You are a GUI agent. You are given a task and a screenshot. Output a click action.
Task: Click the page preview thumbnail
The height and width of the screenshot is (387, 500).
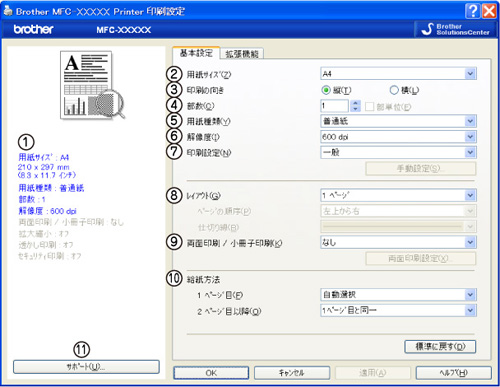click(x=92, y=85)
